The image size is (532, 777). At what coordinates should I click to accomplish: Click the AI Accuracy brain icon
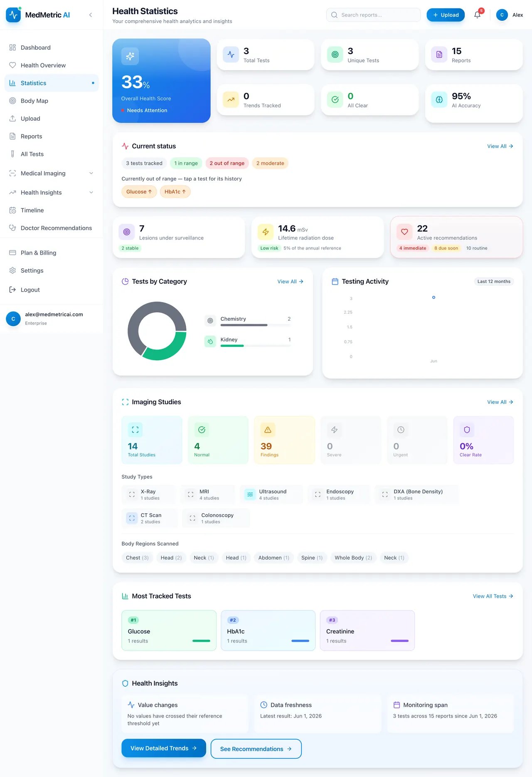click(x=439, y=100)
